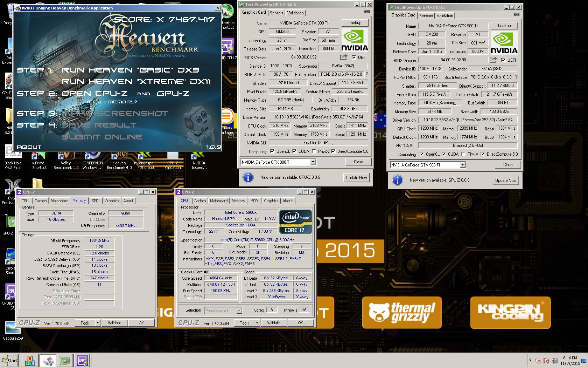
Task: Open SPD tab in CPU-Z Memory window
Action: tap(95, 201)
